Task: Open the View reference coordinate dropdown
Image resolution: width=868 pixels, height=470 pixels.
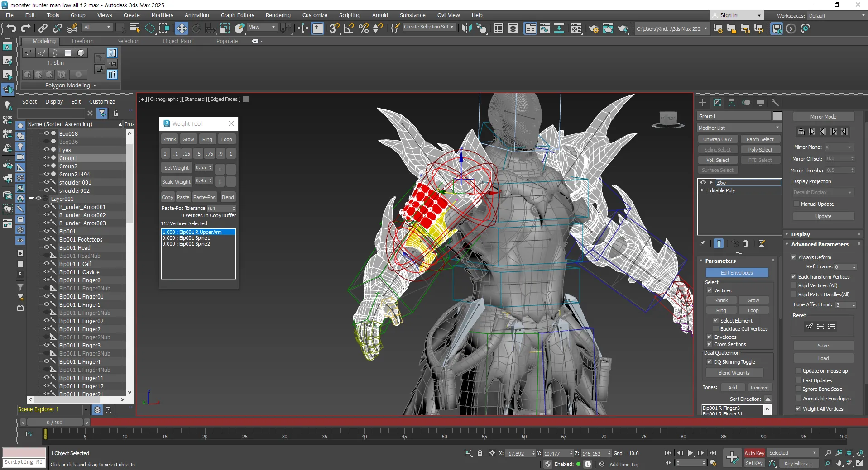Action: pyautogui.click(x=262, y=28)
